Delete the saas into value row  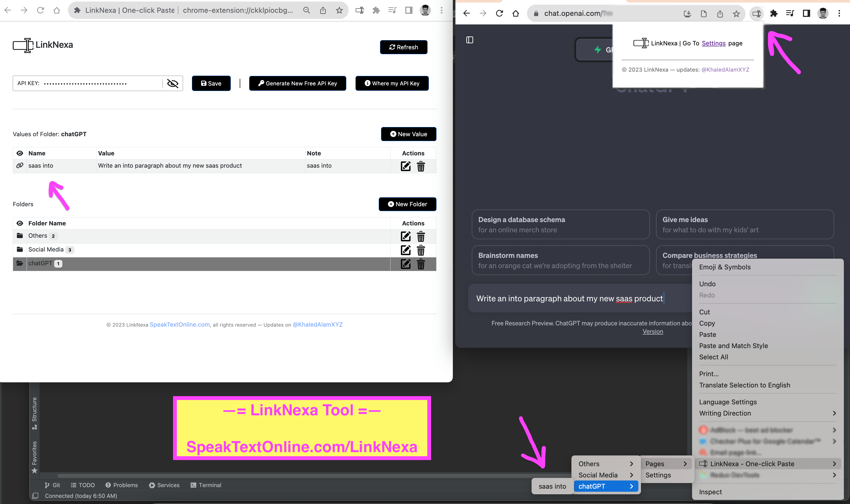(x=421, y=166)
